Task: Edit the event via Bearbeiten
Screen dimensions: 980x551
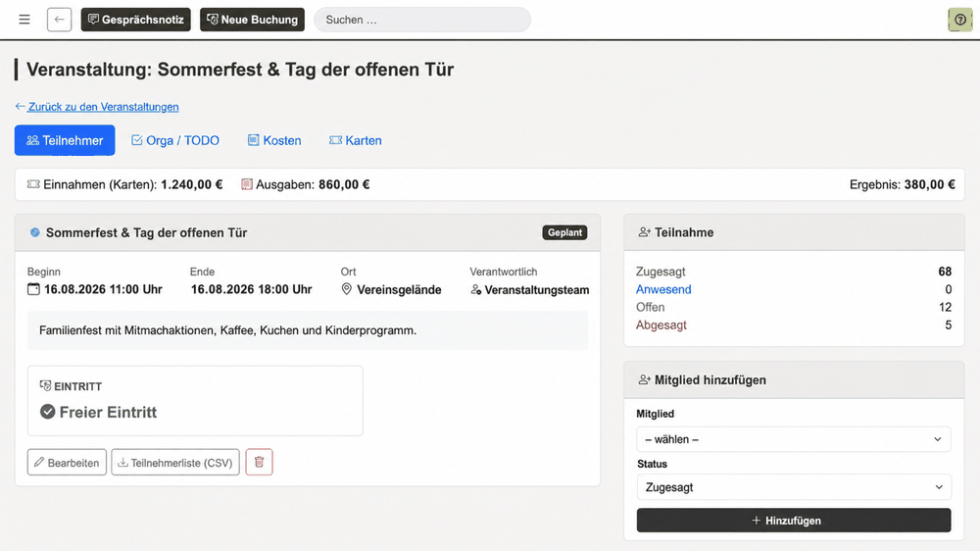Action: point(67,462)
